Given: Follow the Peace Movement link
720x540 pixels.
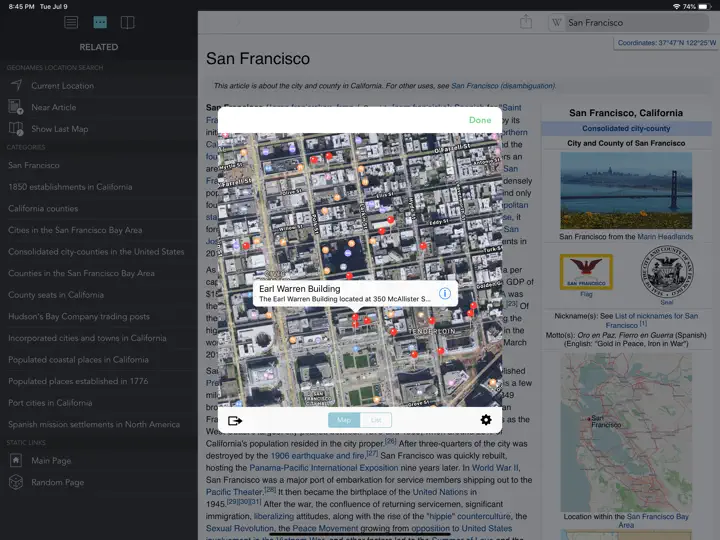Looking at the screenshot, I should point(325,528).
